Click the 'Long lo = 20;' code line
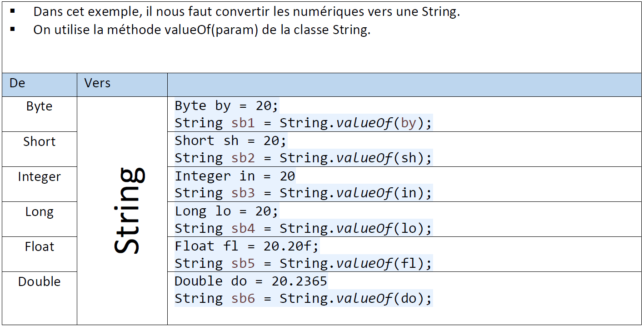This screenshot has width=644, height=326. click(x=226, y=211)
